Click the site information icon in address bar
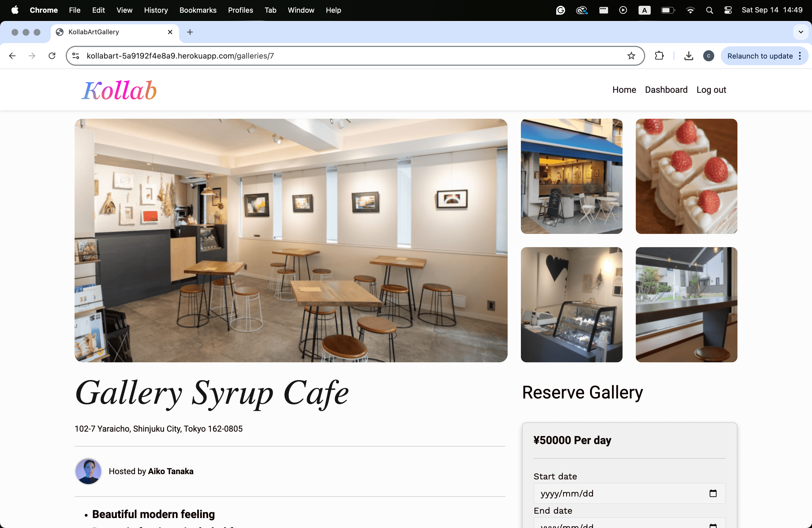 (76, 56)
